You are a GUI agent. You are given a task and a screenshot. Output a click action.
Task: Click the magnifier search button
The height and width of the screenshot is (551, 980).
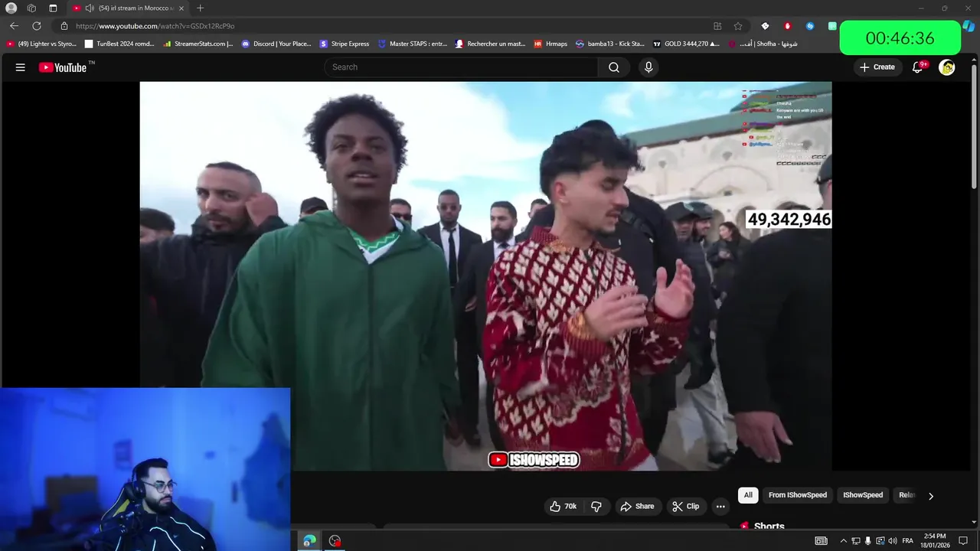(614, 67)
